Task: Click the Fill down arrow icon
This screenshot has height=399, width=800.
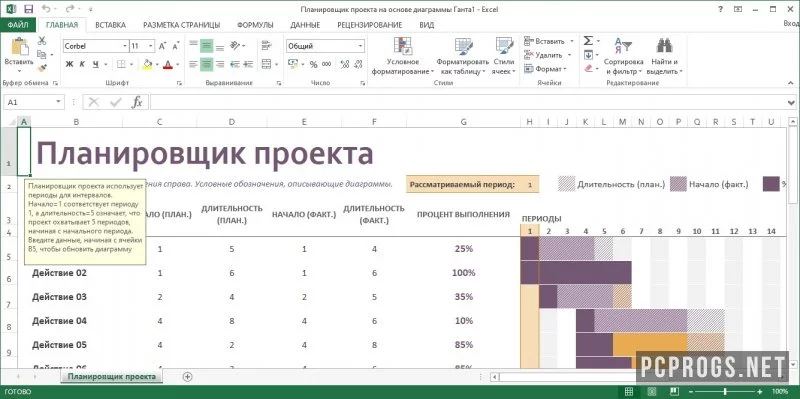Action: click(x=588, y=55)
